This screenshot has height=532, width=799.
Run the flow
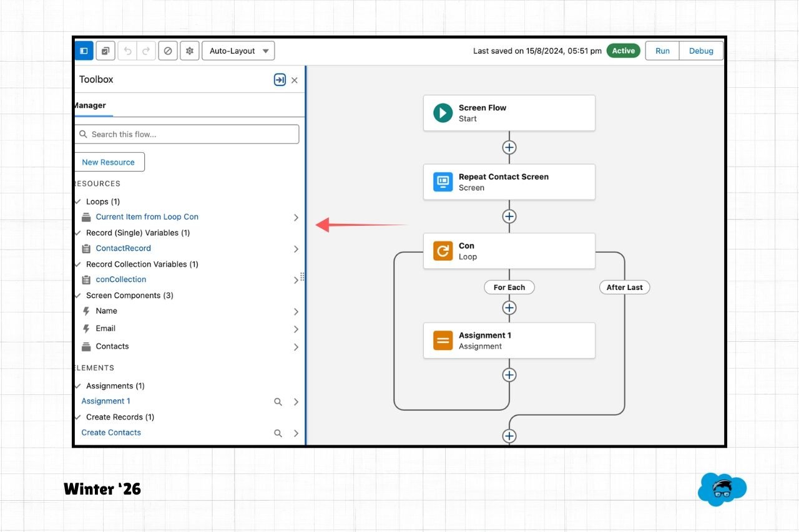tap(662, 51)
